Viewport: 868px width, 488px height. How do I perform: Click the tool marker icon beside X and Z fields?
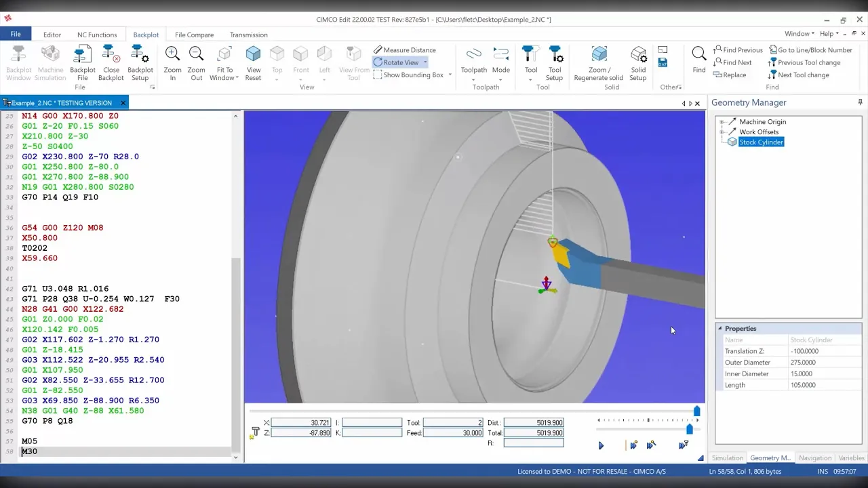point(255,432)
